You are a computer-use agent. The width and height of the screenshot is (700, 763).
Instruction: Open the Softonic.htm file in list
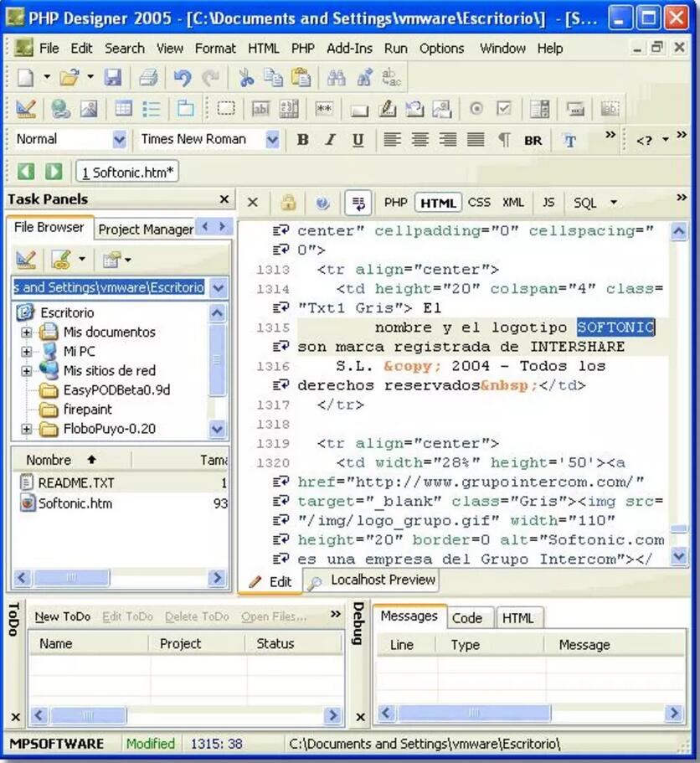click(75, 503)
